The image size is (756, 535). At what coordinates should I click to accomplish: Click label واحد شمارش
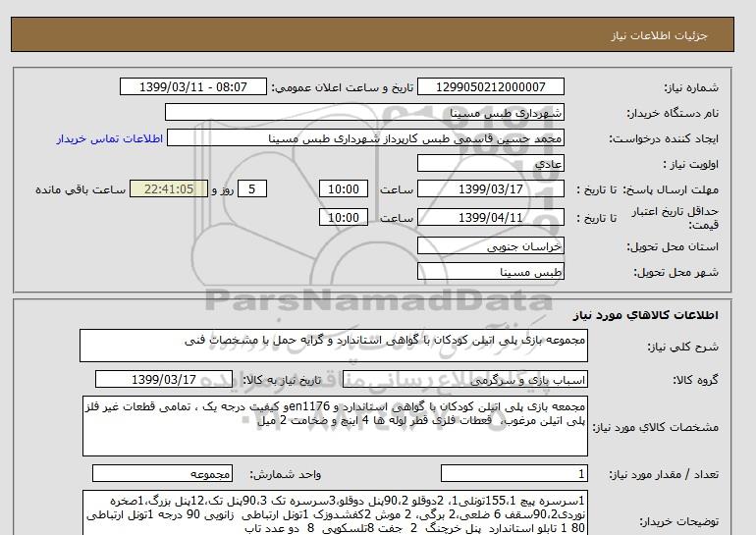[286, 474]
